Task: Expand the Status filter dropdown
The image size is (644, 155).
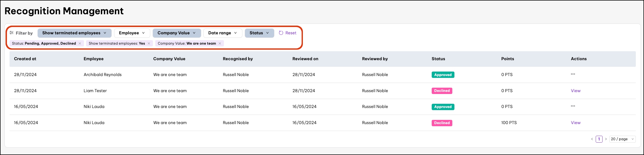Action: tap(259, 33)
